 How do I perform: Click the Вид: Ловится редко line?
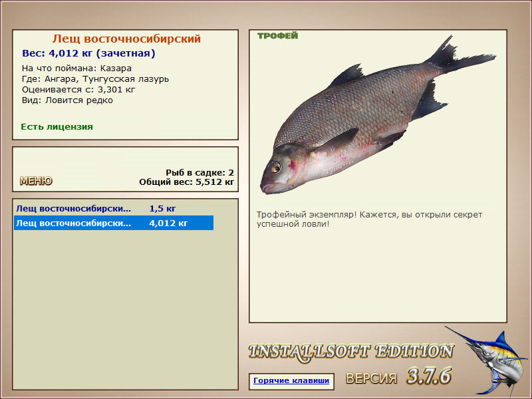click(67, 100)
